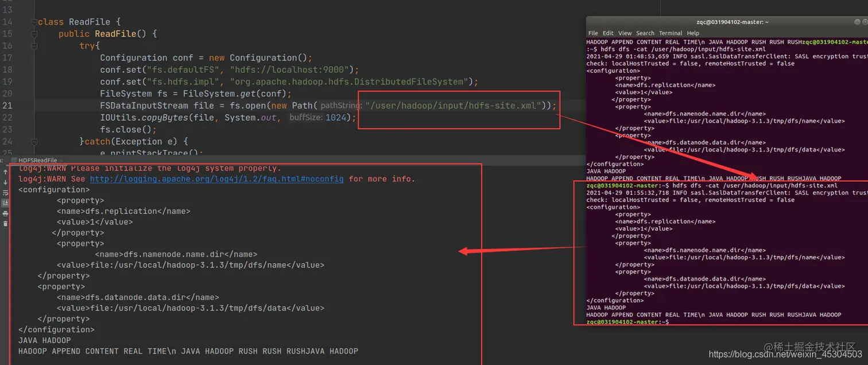Toggle scroll-to-end icon in Run console
Viewport: 868px width, 365px height.
click(6, 203)
